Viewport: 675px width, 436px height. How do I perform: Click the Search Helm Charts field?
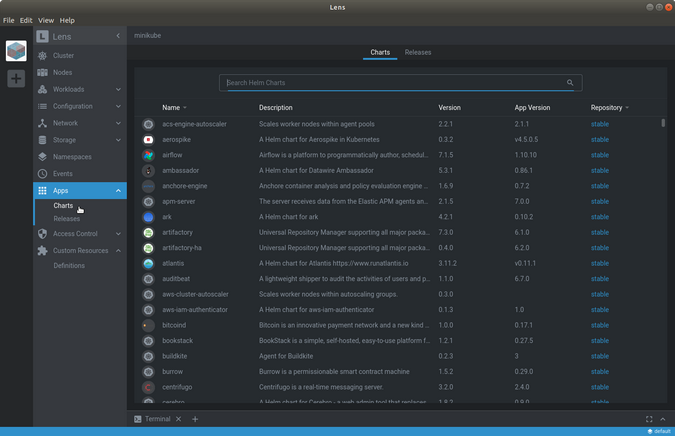click(390, 83)
